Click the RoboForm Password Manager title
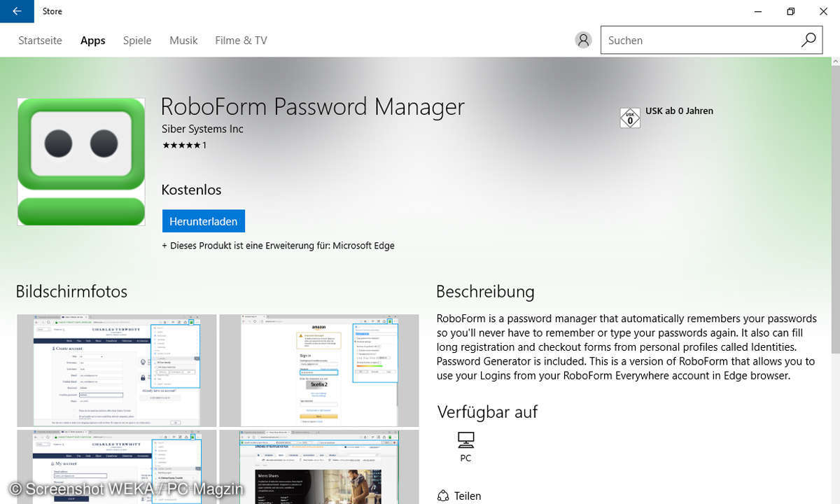This screenshot has height=504, width=840. [313, 106]
